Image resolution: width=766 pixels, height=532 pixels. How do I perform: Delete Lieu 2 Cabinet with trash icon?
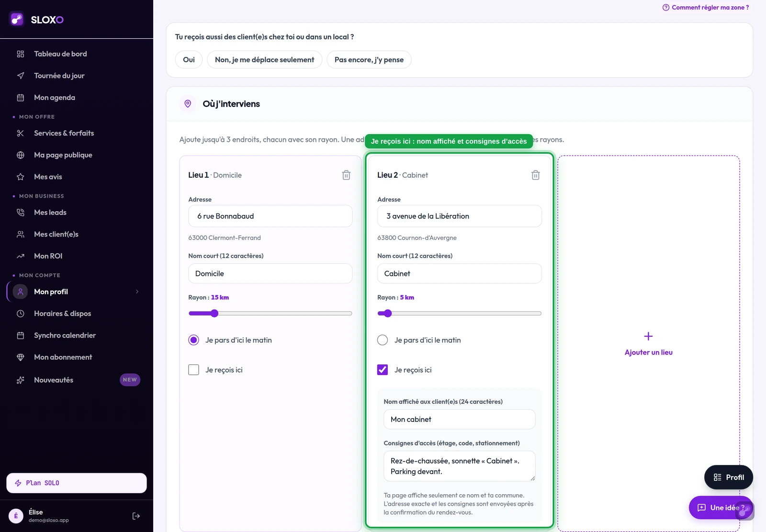point(536,175)
